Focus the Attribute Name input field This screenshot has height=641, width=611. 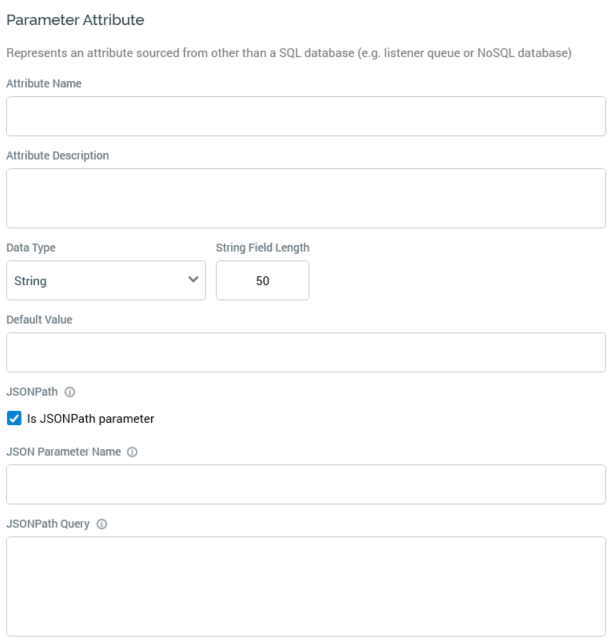click(305, 116)
